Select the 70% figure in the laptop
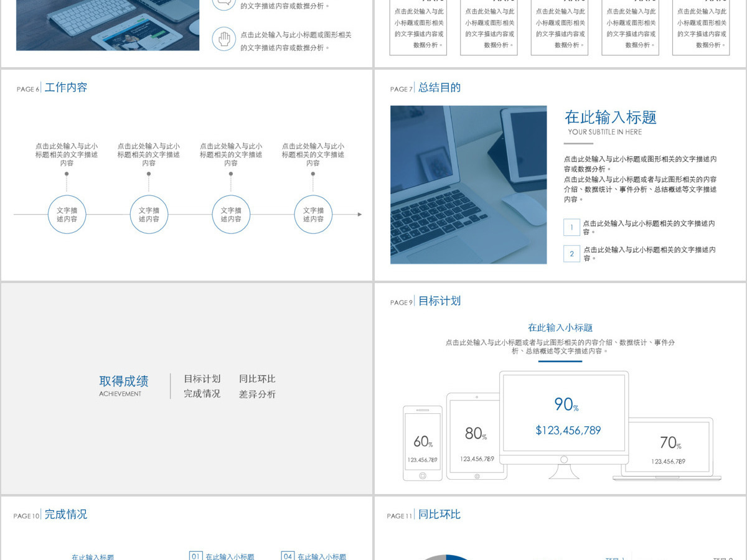The image size is (747, 560). (670, 442)
